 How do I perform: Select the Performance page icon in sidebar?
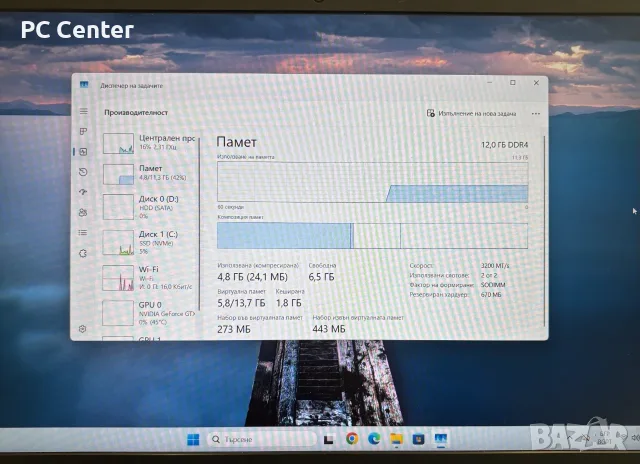pos(83,152)
